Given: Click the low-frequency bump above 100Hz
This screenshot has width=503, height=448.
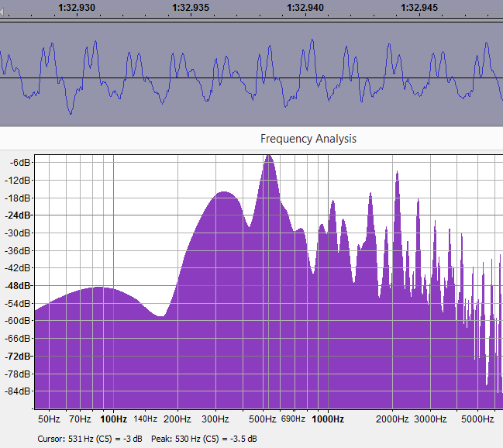Looking at the screenshot, I should [99, 289].
